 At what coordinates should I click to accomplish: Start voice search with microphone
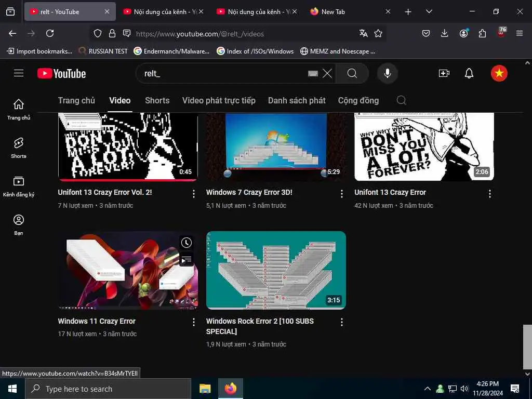[387, 73]
